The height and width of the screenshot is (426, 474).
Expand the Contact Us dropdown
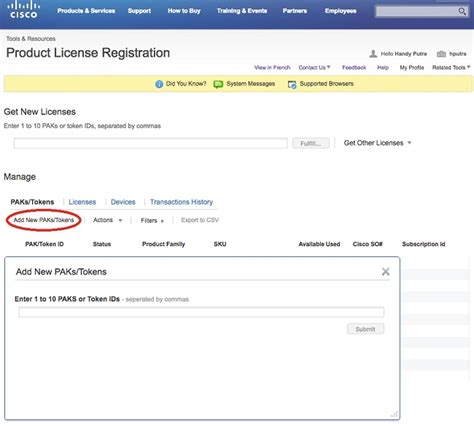[x=314, y=67]
